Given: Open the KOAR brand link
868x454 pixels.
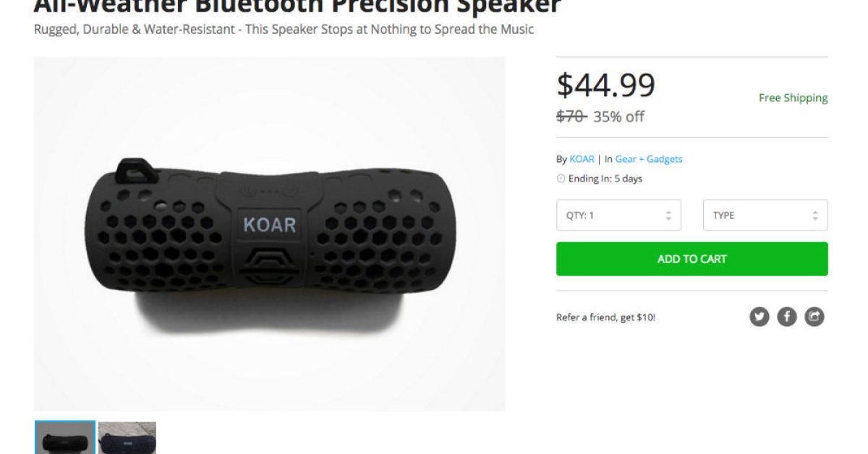Looking at the screenshot, I should [582, 159].
